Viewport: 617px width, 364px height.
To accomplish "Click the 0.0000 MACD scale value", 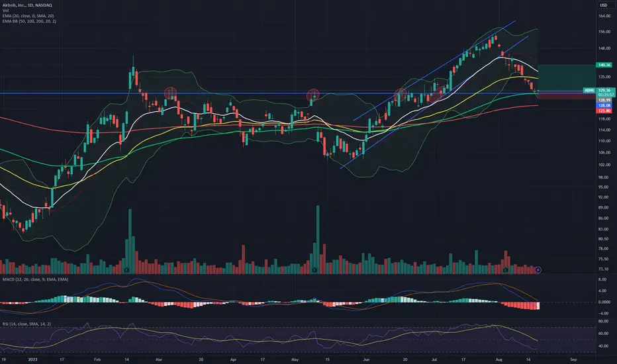I will [604, 302].
